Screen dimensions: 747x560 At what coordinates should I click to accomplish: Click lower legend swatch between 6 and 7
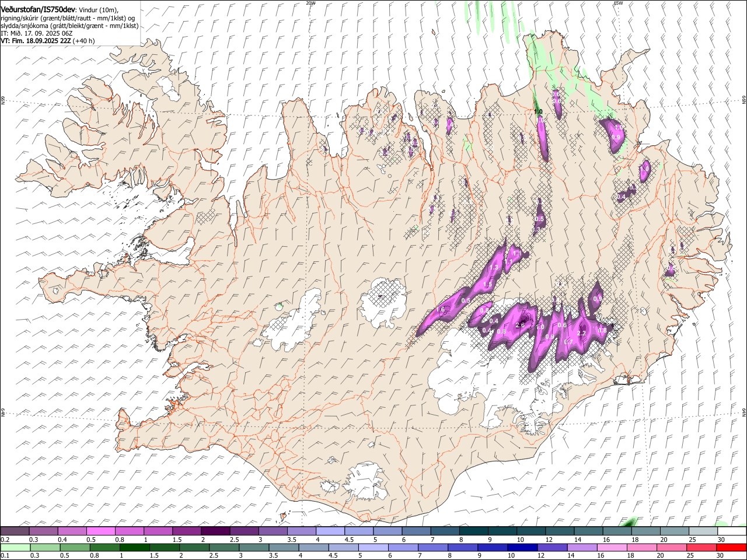point(403,547)
